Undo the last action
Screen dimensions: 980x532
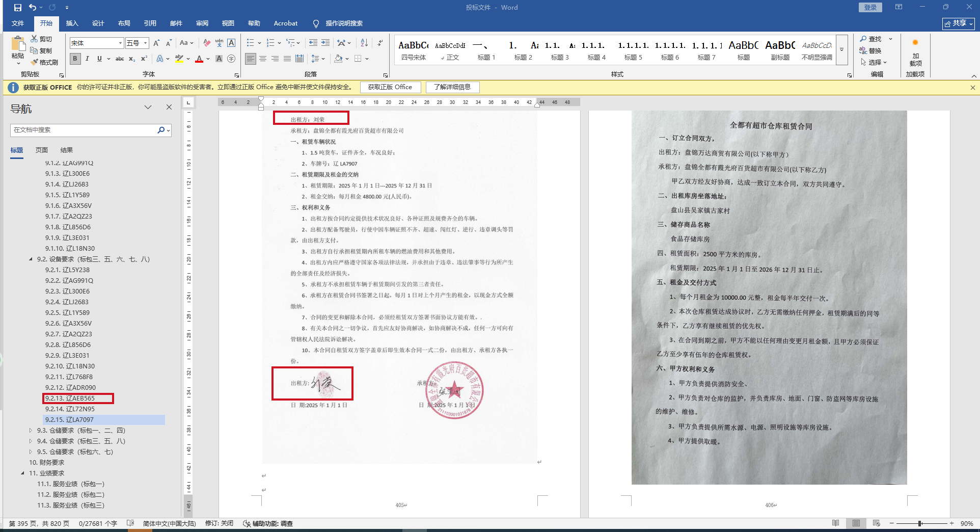[x=33, y=8]
